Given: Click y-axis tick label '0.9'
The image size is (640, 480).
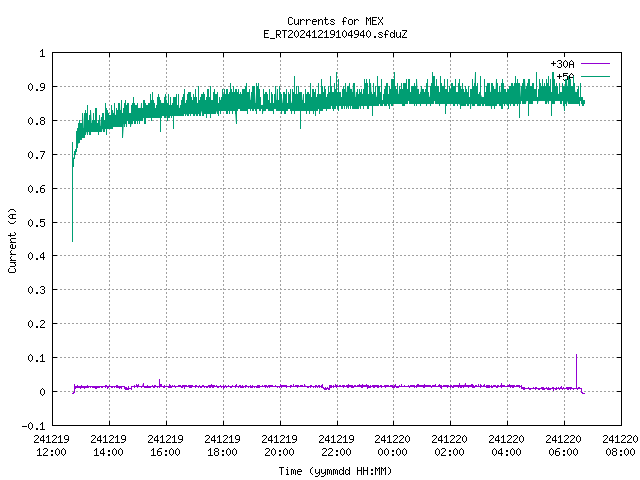Looking at the screenshot, I should (x=36, y=87).
